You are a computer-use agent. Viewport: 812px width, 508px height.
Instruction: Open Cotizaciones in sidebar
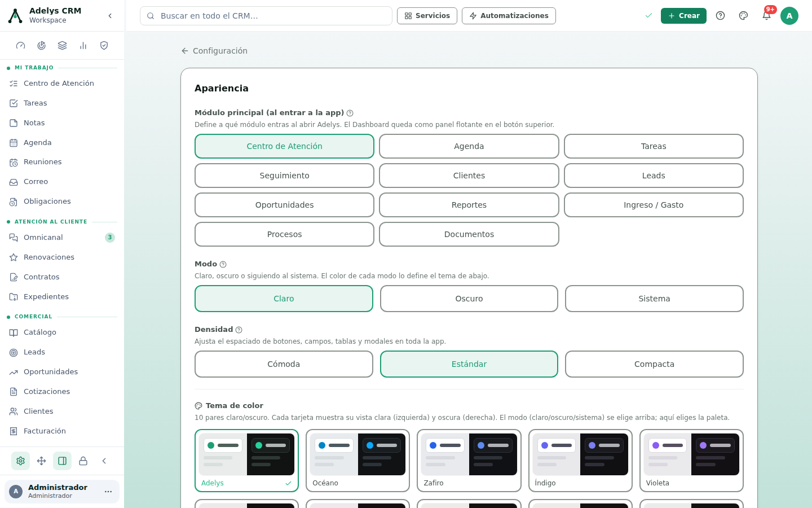(x=62, y=392)
